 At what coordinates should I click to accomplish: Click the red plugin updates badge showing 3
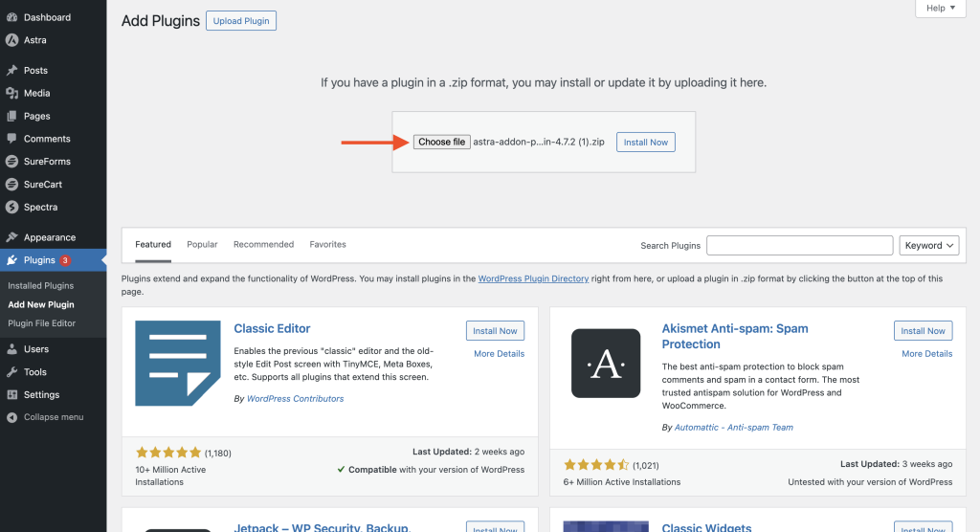65,260
